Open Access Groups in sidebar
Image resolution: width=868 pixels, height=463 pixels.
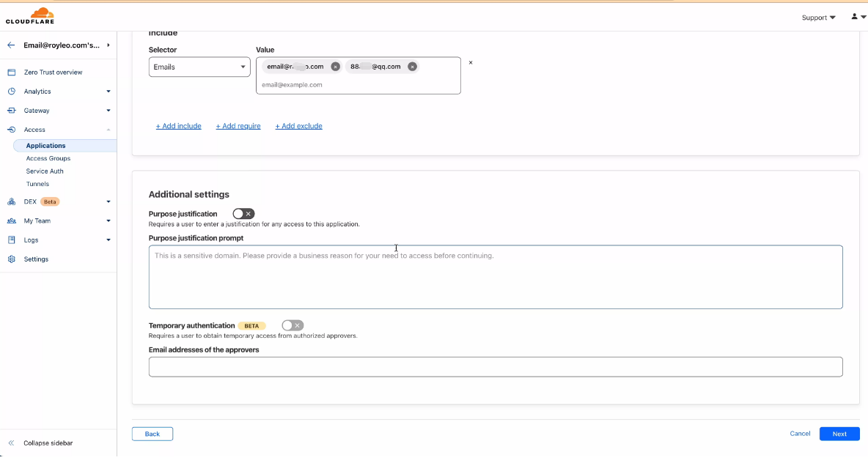[x=48, y=158]
